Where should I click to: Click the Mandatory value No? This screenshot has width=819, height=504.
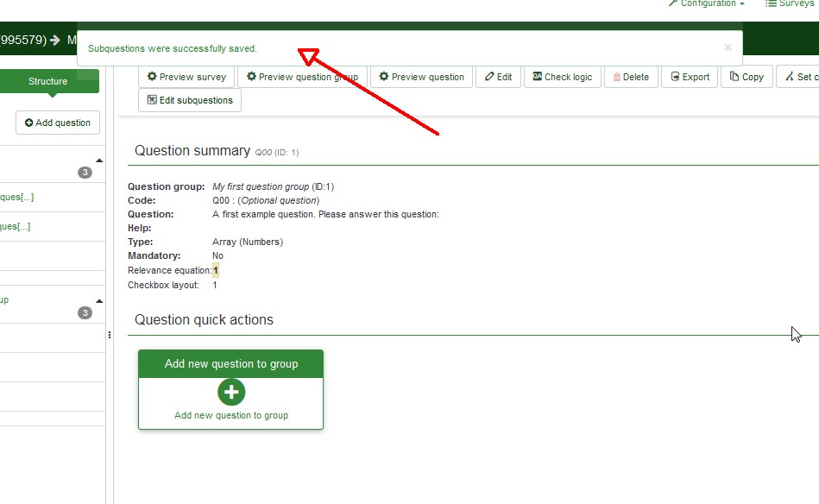click(217, 256)
